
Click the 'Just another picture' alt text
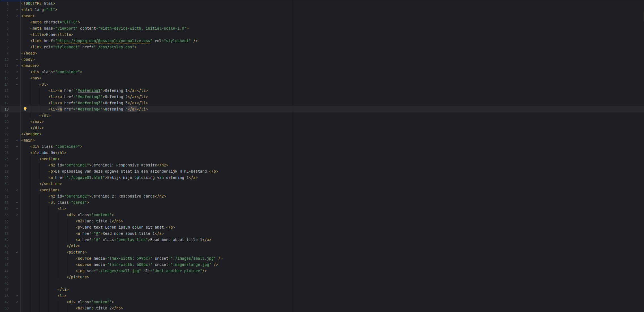(177, 271)
